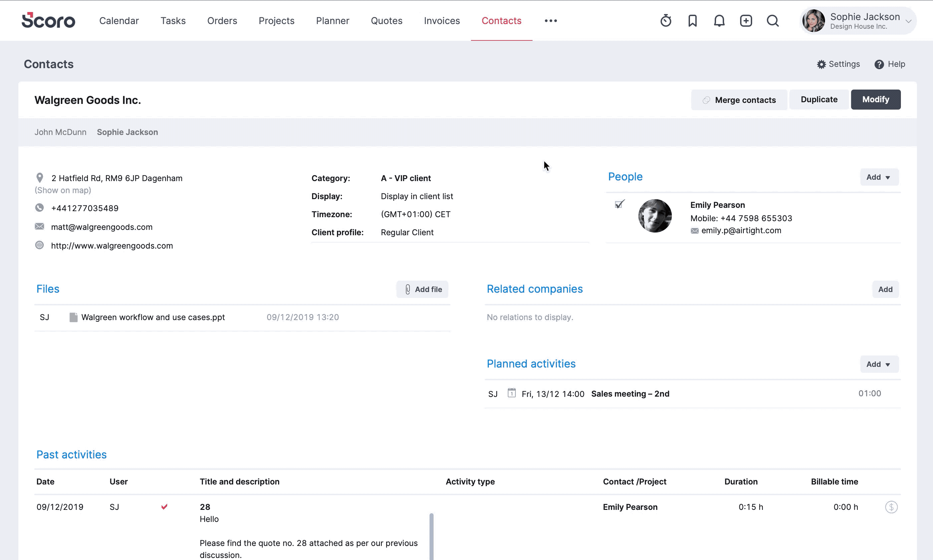Click the Settings gear icon
The image size is (933, 560).
821,64
